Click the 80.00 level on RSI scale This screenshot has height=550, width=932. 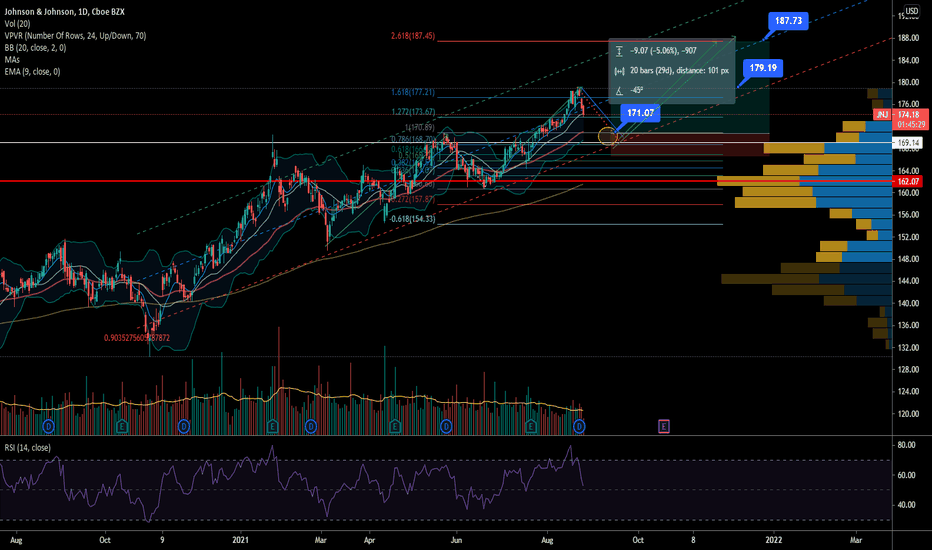(x=906, y=445)
